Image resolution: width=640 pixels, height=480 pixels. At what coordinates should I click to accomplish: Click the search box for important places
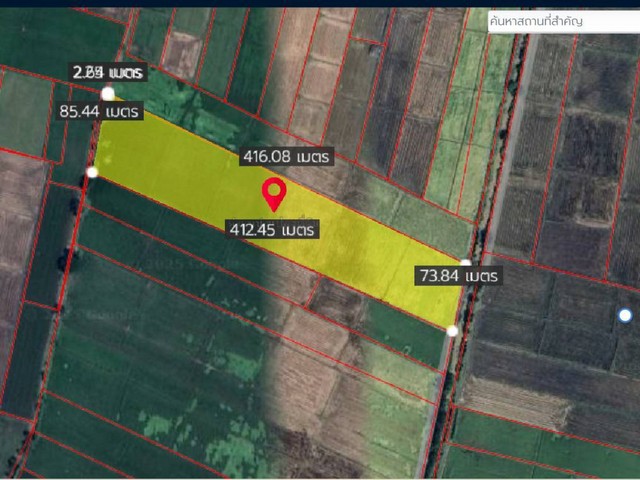(562, 21)
